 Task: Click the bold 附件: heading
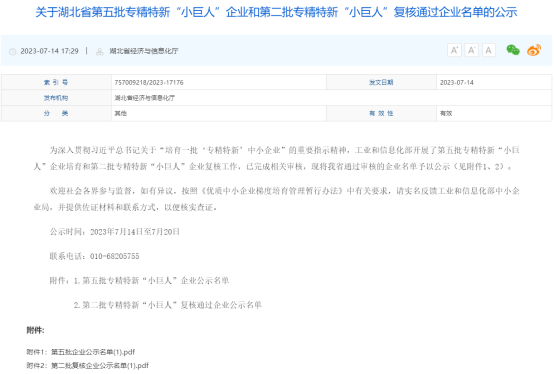coord(35,330)
